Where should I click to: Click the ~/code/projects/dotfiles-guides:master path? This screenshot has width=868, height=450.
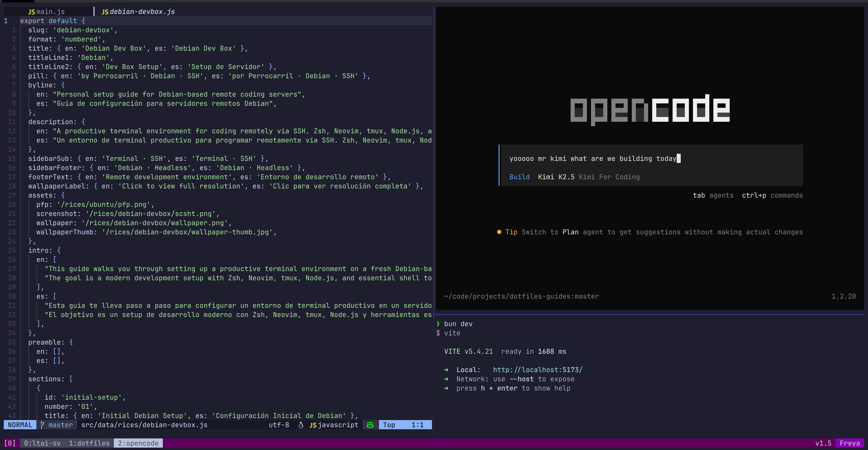521,296
